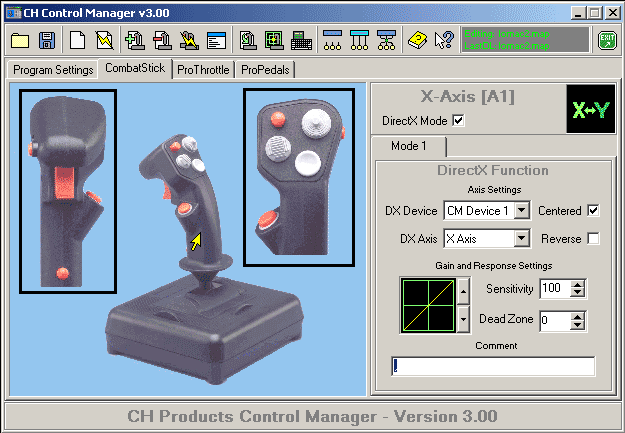
Task: Click the Axis Settings label
Action: (x=494, y=189)
